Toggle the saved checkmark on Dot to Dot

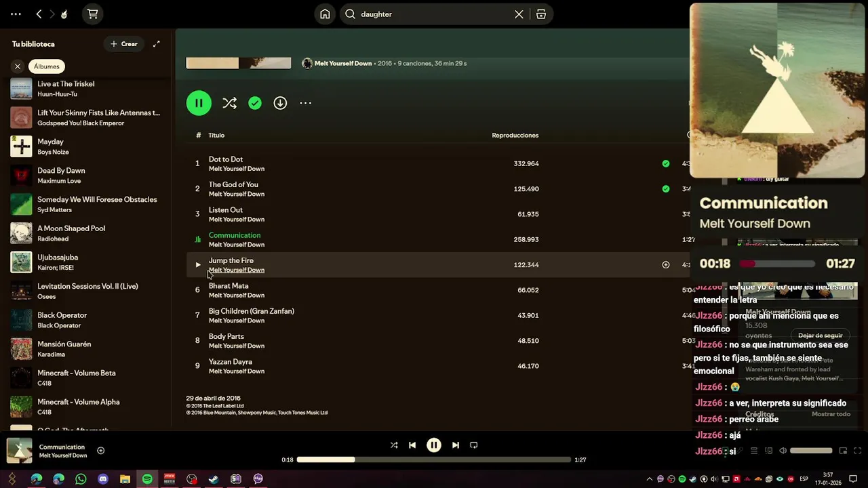click(x=666, y=163)
